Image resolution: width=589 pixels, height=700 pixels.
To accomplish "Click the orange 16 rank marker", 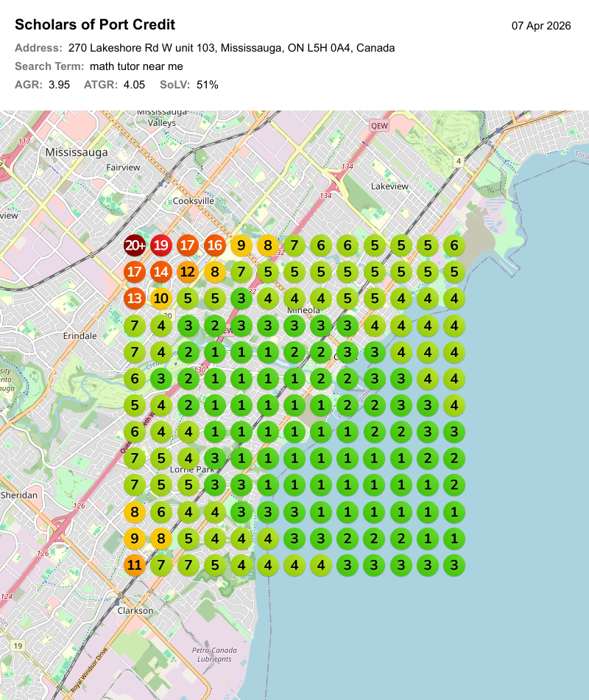I will (214, 245).
